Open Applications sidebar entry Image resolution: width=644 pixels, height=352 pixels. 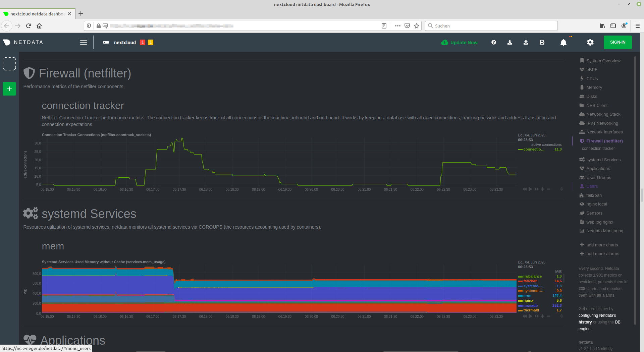point(595,169)
